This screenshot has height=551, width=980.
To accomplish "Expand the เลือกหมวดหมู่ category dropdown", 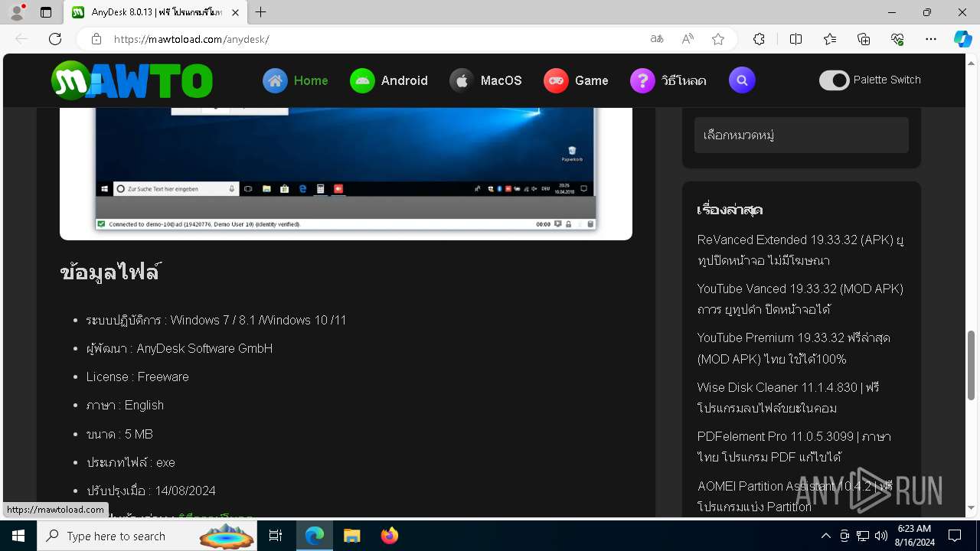I will coord(802,135).
